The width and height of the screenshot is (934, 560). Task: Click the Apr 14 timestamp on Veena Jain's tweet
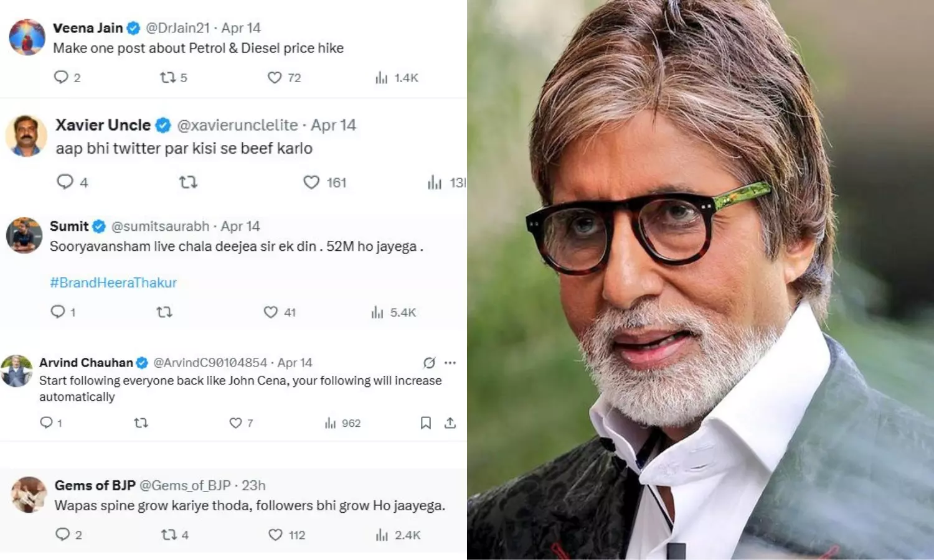(x=242, y=27)
